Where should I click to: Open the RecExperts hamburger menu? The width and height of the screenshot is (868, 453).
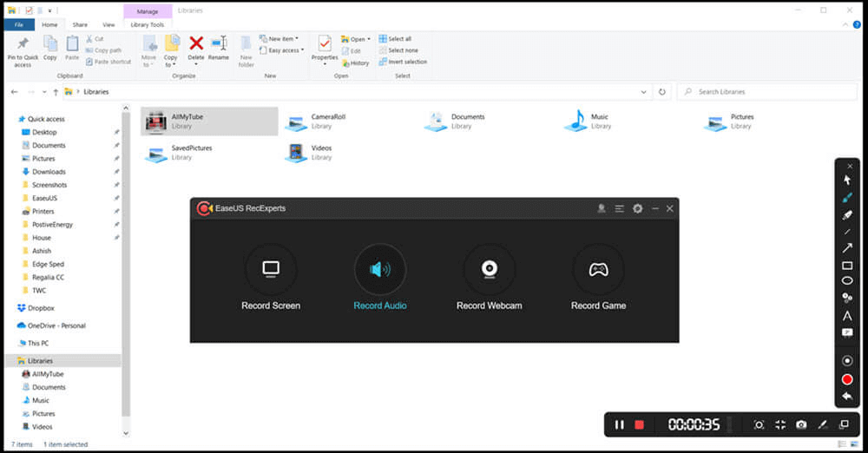[x=620, y=208]
